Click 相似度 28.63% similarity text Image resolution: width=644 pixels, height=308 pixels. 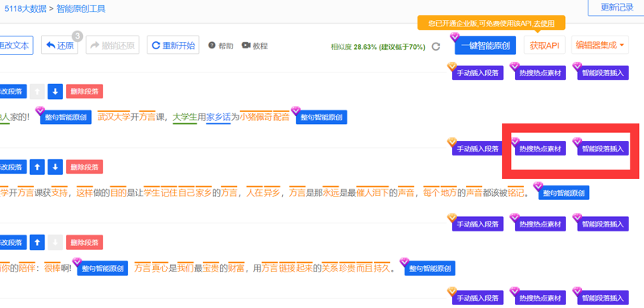click(x=378, y=47)
